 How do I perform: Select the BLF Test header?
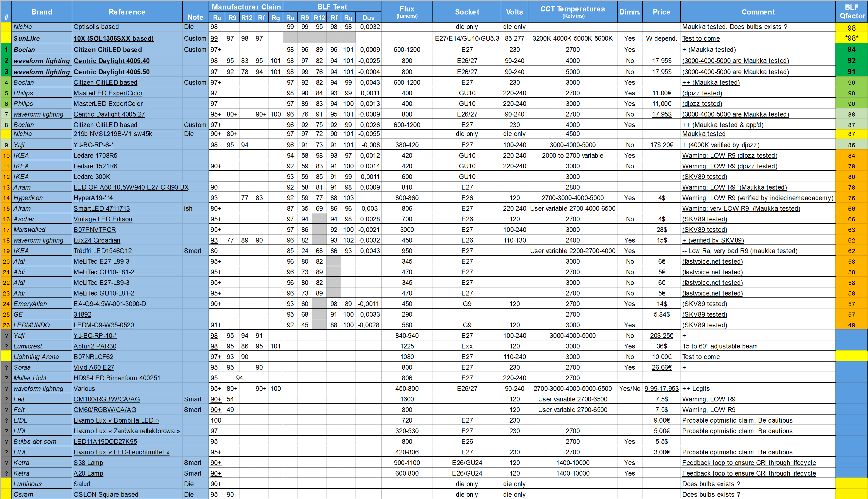(332, 6)
